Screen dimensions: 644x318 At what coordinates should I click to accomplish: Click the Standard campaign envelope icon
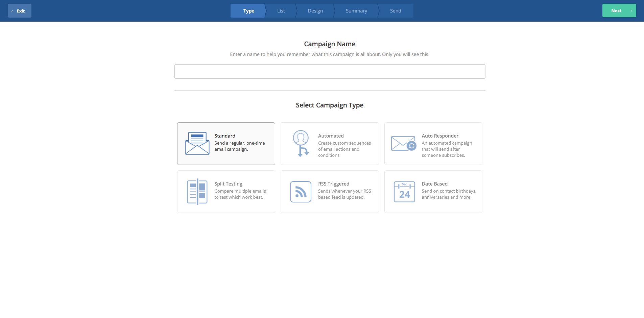pos(197,144)
